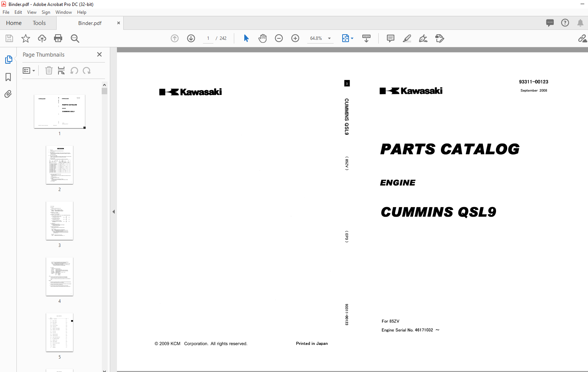The height and width of the screenshot is (372, 588).
Task: Select page 2 thumbnail
Action: [60, 165]
